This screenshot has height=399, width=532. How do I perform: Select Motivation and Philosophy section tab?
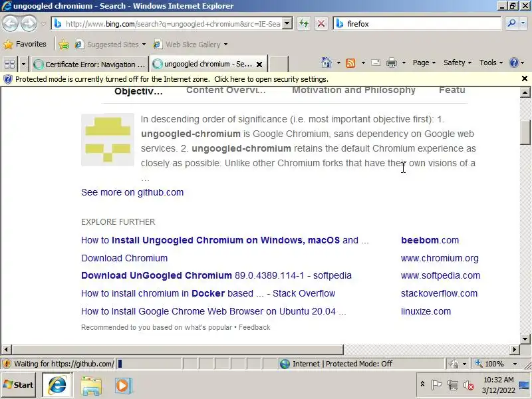click(x=354, y=90)
